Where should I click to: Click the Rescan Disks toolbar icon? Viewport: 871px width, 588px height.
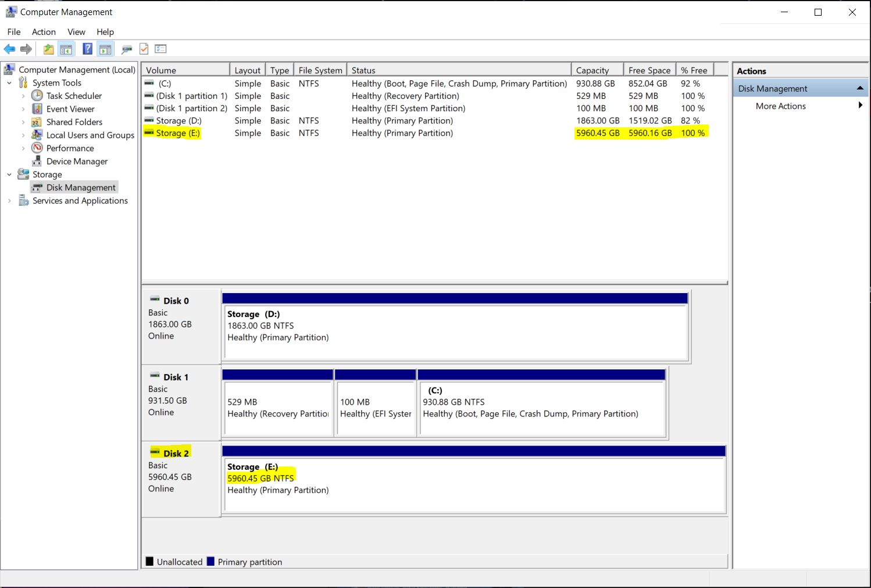[127, 49]
